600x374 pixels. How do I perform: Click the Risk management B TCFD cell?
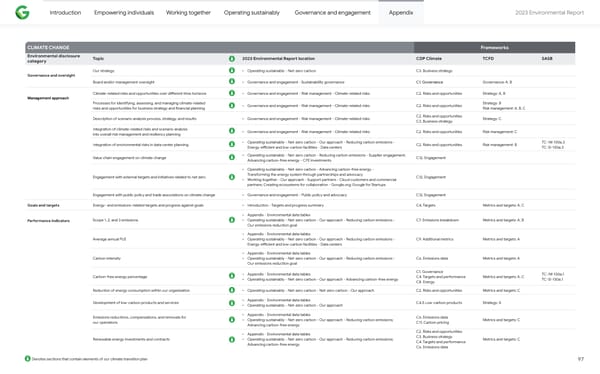pos(500,145)
